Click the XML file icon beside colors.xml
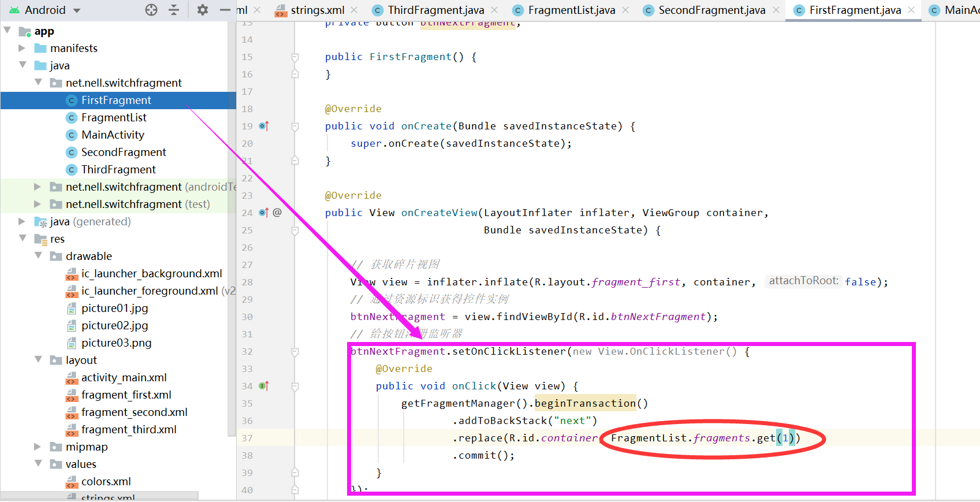Viewport: 980px width, 502px height. click(72, 482)
